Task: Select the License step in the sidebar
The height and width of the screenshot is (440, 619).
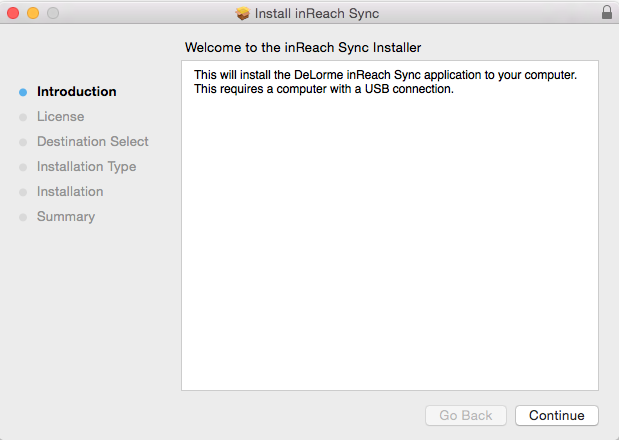Action: click(x=60, y=116)
